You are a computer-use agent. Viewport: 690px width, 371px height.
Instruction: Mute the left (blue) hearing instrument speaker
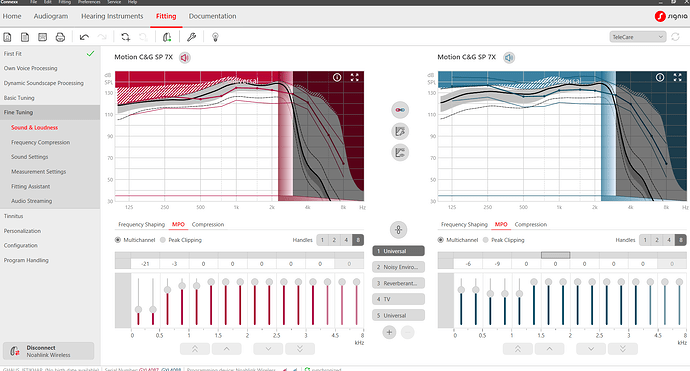click(x=509, y=58)
